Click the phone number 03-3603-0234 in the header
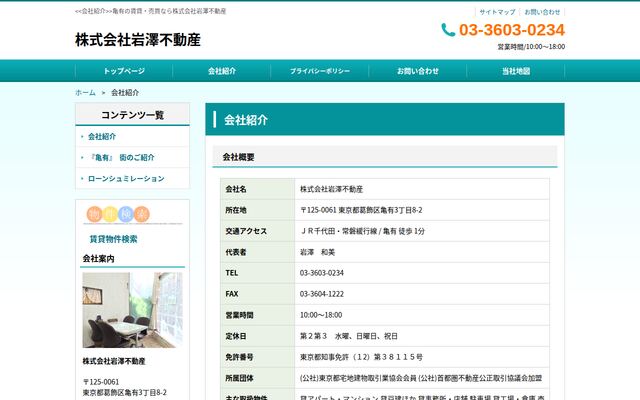The height and width of the screenshot is (400, 640). pyautogui.click(x=512, y=30)
